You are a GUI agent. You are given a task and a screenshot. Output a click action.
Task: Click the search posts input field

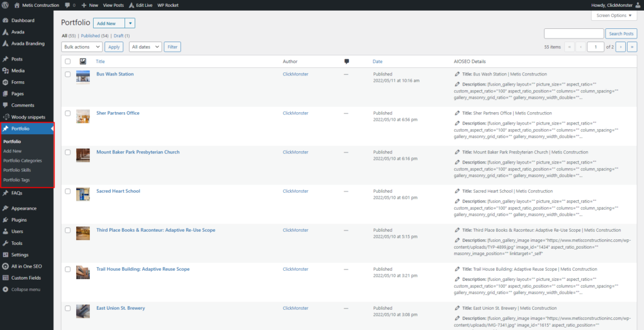[574, 34]
